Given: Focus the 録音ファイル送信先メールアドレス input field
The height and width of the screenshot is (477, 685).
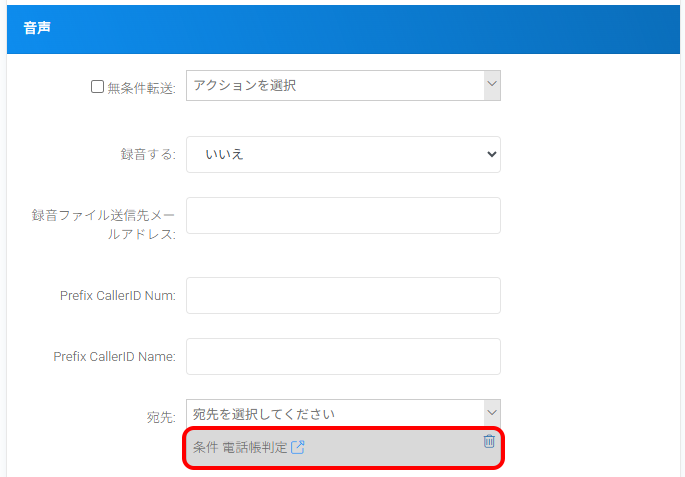Looking at the screenshot, I should (x=343, y=215).
